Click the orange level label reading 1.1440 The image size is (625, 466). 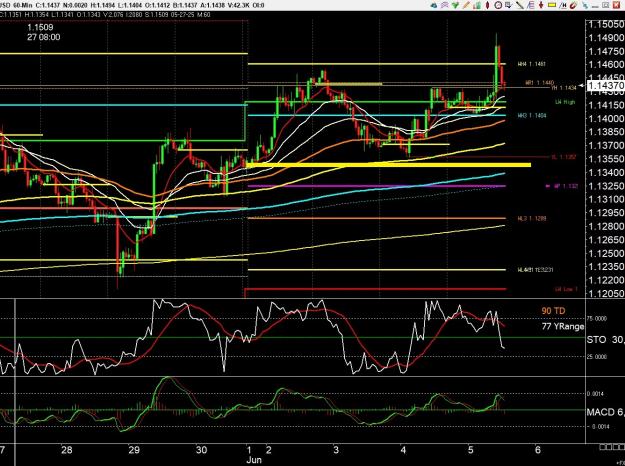pos(540,83)
